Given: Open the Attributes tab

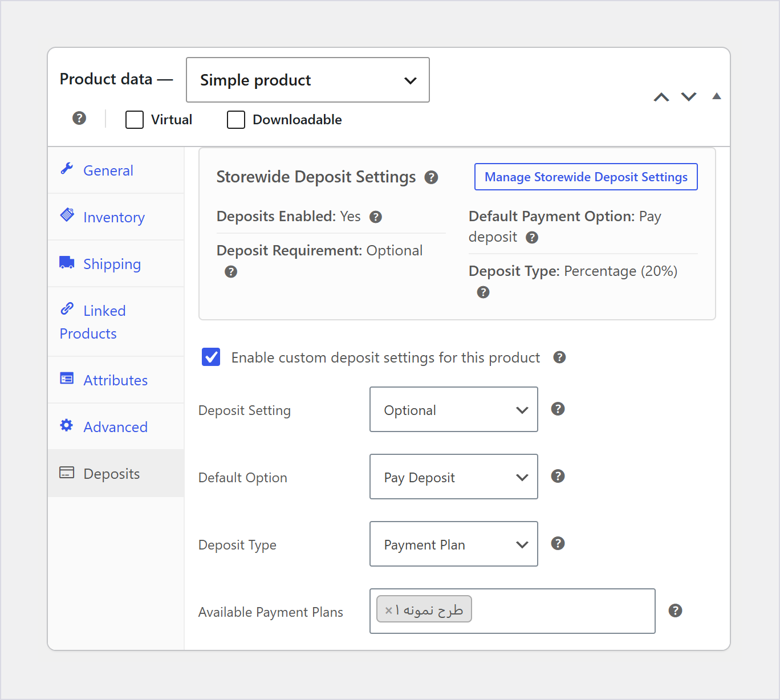Looking at the screenshot, I should click(116, 380).
